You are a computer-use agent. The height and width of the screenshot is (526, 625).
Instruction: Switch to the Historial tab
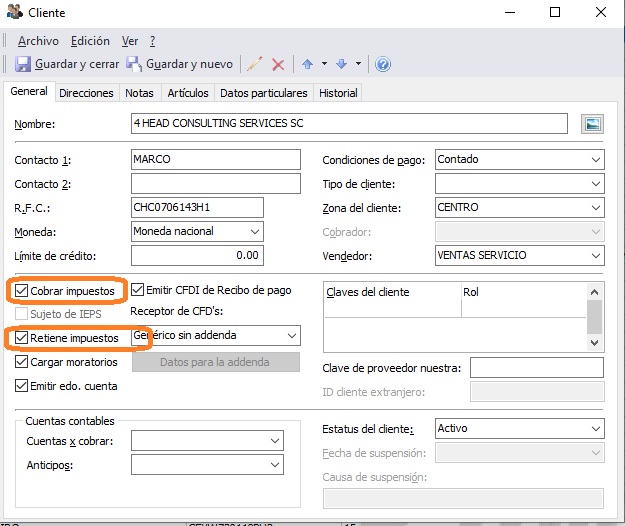(x=338, y=93)
